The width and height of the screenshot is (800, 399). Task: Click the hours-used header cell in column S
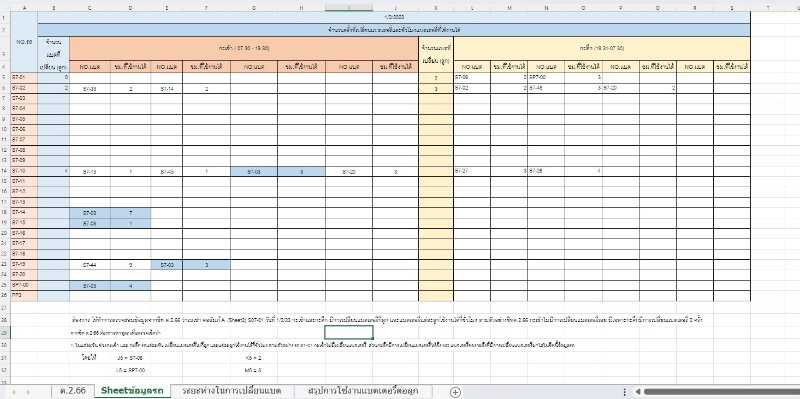(732, 67)
